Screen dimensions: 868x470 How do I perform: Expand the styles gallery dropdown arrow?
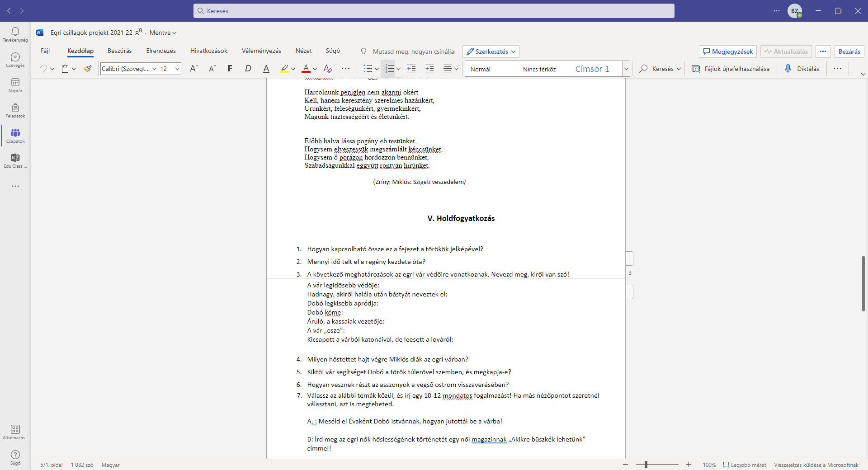[626, 69]
